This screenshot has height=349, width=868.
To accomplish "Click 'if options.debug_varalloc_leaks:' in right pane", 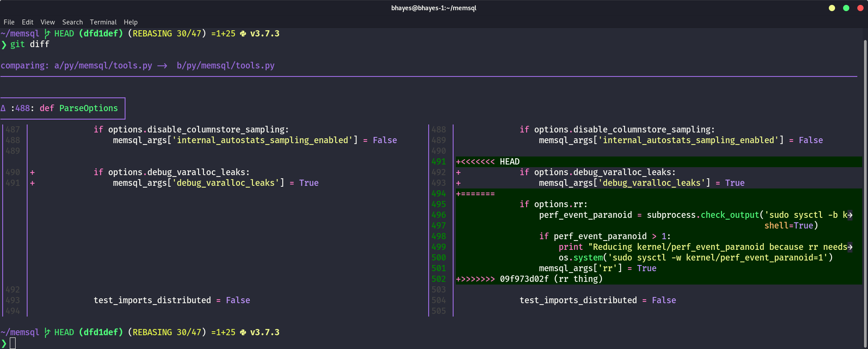I will tap(598, 172).
